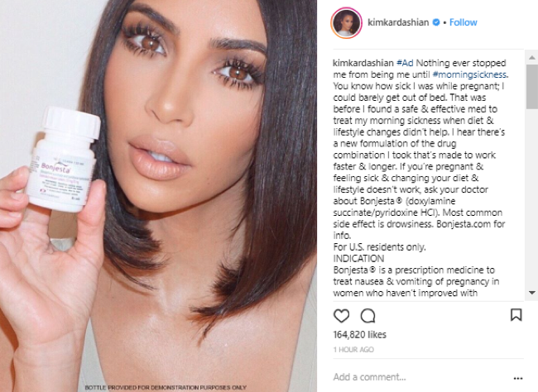Click the scrollbar up arrow
The image size is (538, 392).
(x=532, y=57)
